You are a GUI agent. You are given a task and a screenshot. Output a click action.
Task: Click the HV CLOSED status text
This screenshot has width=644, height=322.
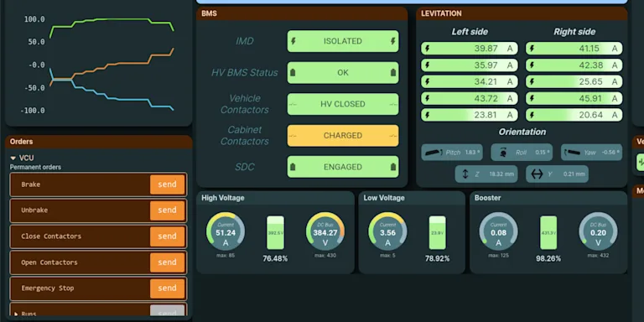click(342, 104)
